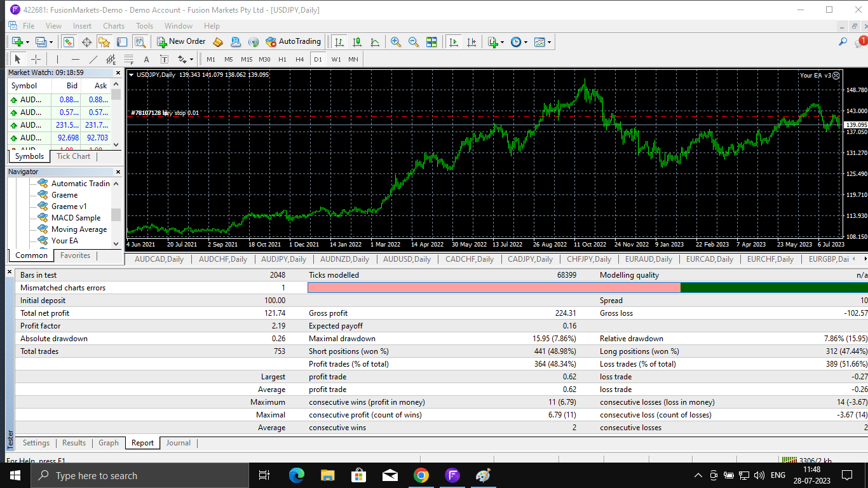Screen dimensions: 868x488
Task: Open the new chart dropdown arrow
Action: (x=27, y=43)
